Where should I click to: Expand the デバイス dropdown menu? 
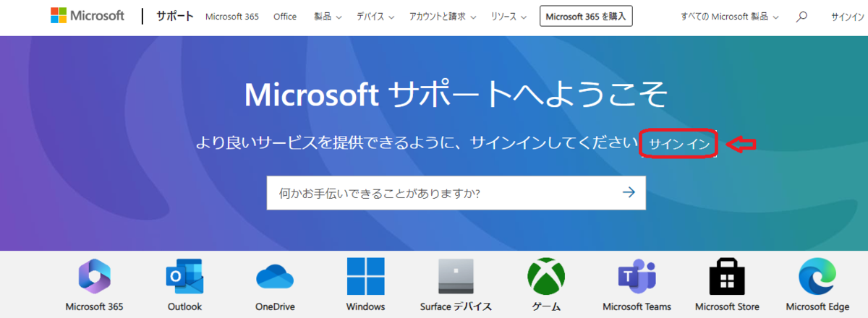(x=375, y=17)
